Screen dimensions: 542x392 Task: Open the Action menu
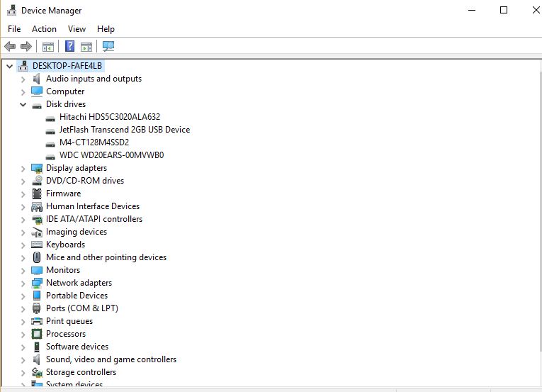(x=44, y=29)
